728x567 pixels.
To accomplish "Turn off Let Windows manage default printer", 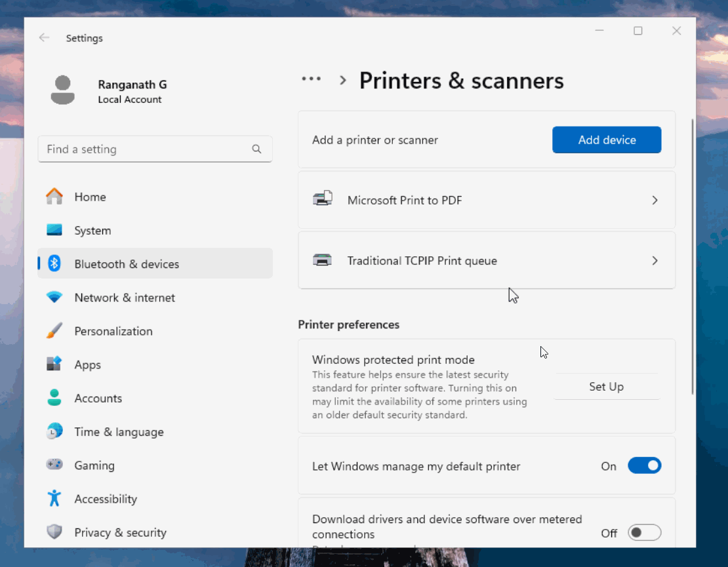I will [x=644, y=466].
